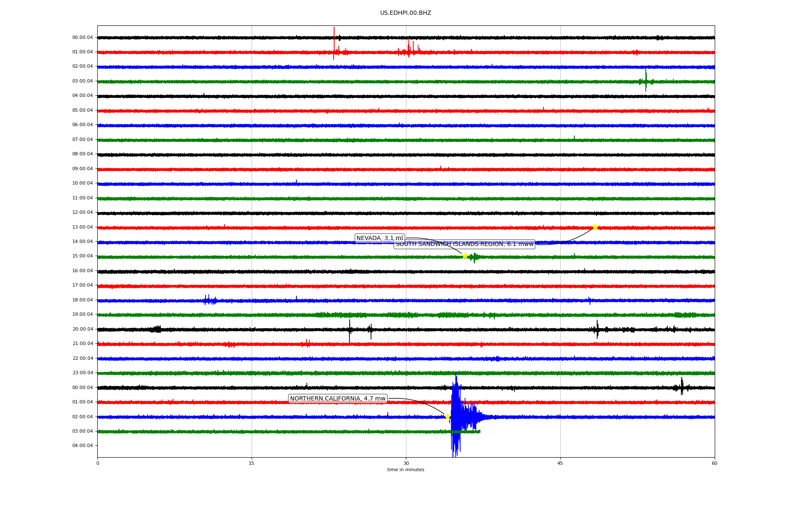The image size is (812, 508).
Task: Click the 19:00:04 row time label
Action: tap(82, 315)
